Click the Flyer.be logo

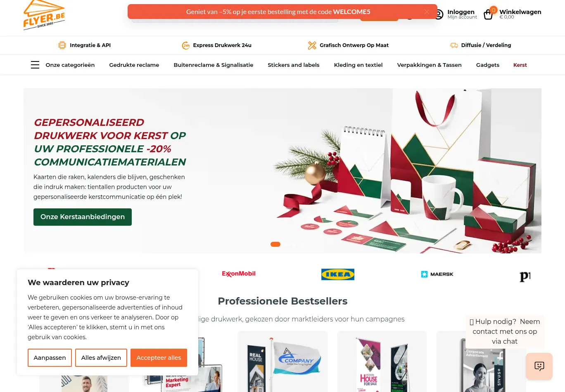point(44,15)
